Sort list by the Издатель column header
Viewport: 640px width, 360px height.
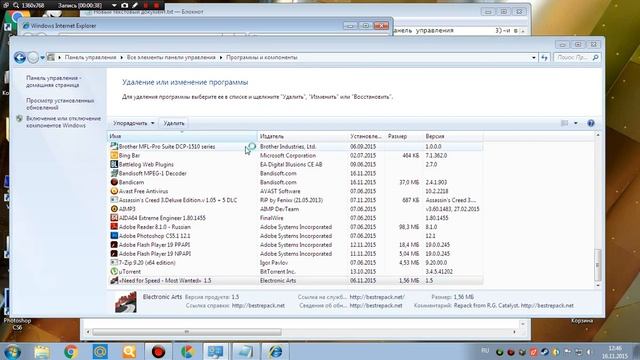click(x=302, y=136)
